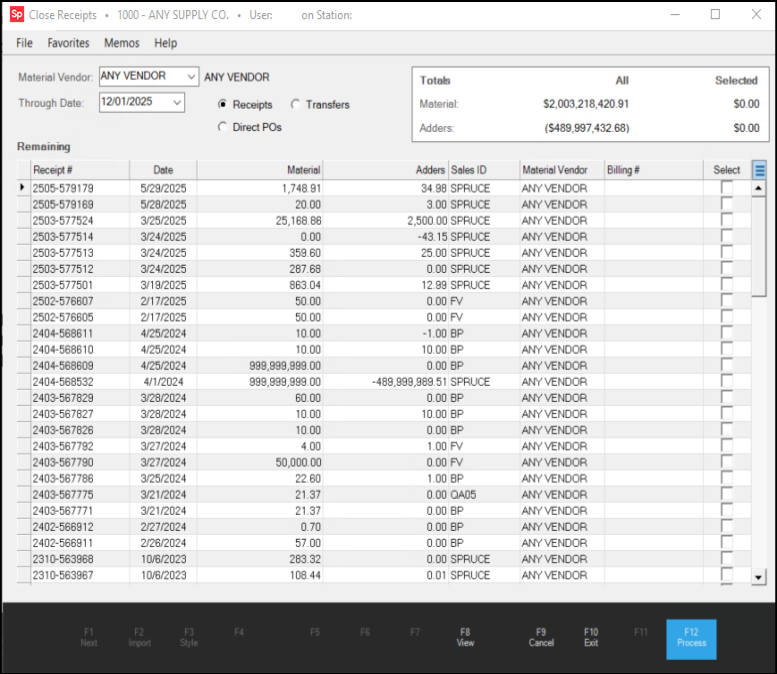Click the F8 View button
The width and height of the screenshot is (777, 674).
[x=465, y=637]
